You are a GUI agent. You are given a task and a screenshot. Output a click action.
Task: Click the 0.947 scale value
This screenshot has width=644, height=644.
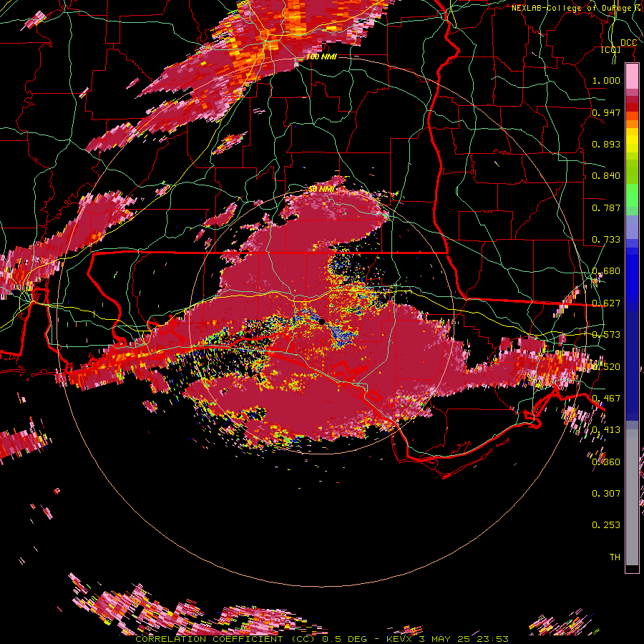[606, 112]
